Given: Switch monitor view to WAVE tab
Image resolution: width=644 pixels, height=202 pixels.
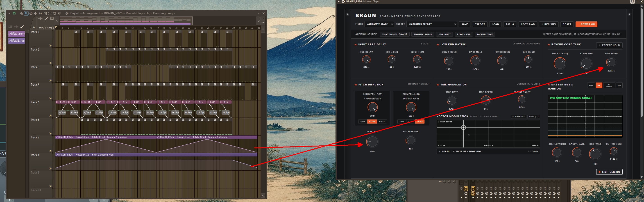Looking at the screenshot, I should 591,85.
